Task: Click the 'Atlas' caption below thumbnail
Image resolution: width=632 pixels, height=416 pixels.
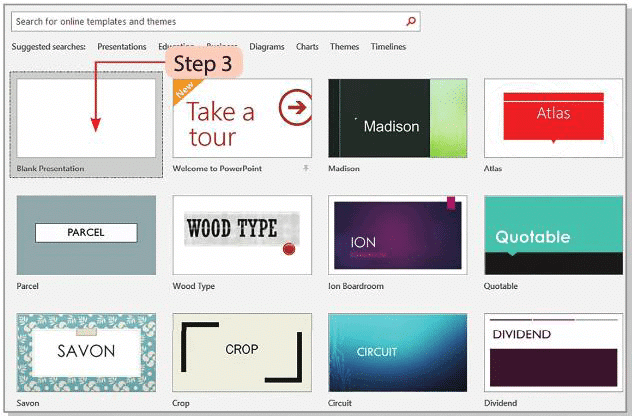Action: pyautogui.click(x=493, y=168)
